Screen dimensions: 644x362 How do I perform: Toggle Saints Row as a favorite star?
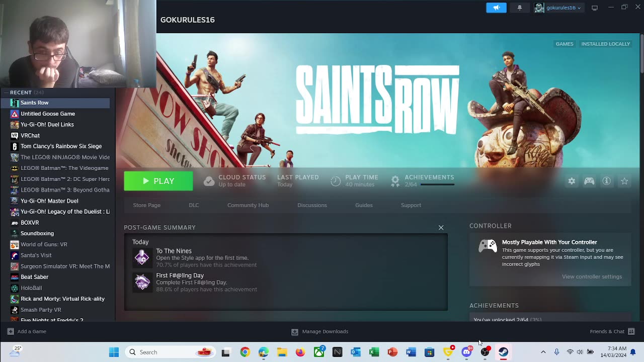click(x=624, y=181)
